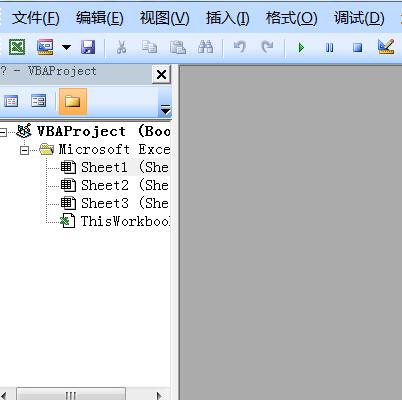The image size is (402, 400).
Task: Click the Save floppy disk icon
Action: [x=88, y=47]
